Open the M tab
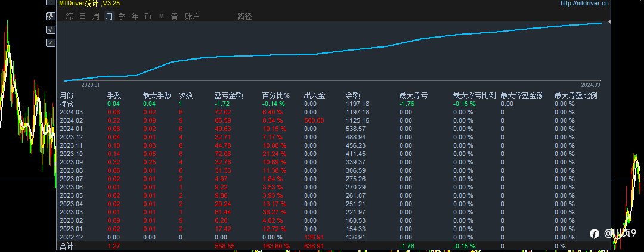The height and width of the screenshot is (252, 644). 162,17
